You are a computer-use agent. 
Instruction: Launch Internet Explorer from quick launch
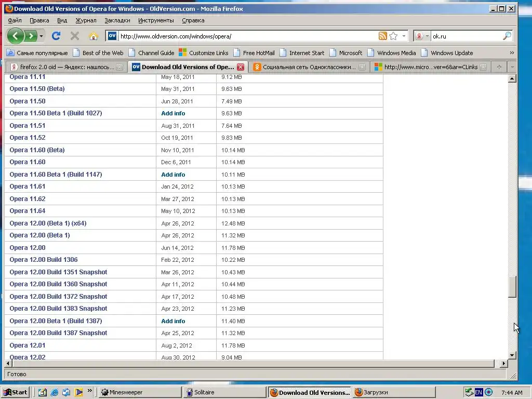click(x=54, y=392)
